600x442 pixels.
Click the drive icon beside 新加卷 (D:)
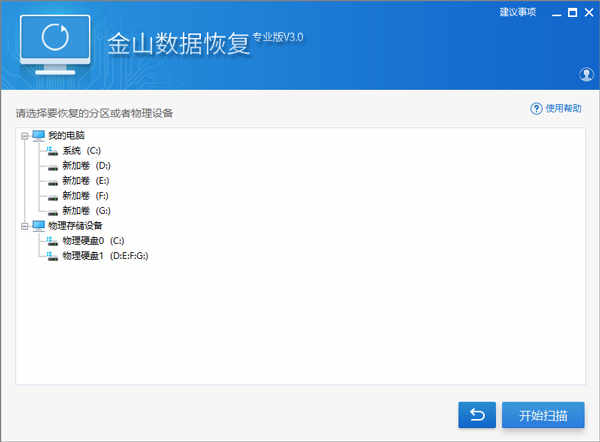tap(53, 167)
